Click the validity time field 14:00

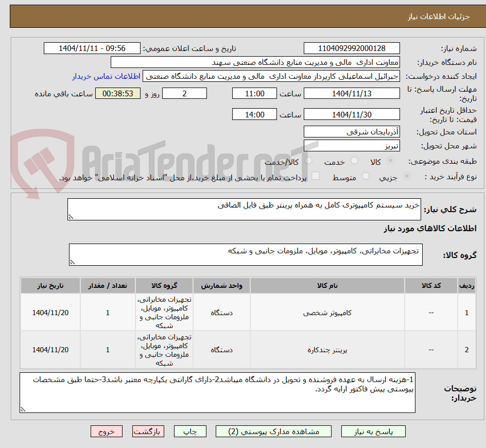point(254,114)
